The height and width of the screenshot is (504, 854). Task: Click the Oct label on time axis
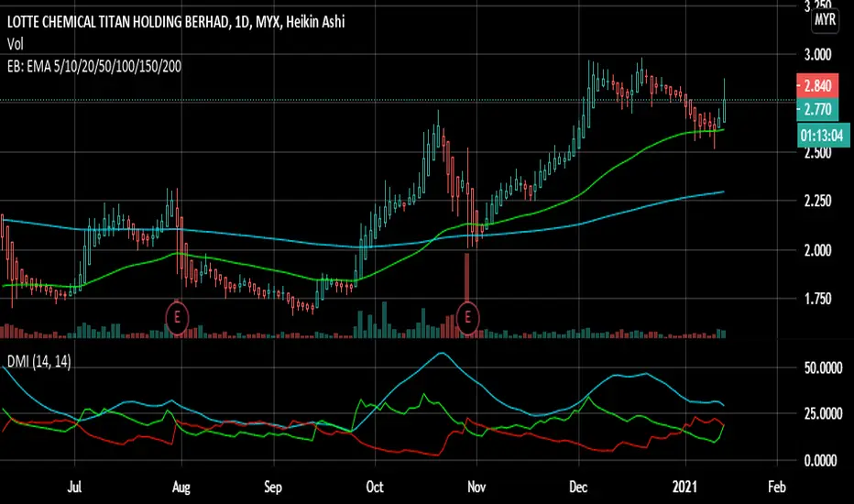[375, 486]
